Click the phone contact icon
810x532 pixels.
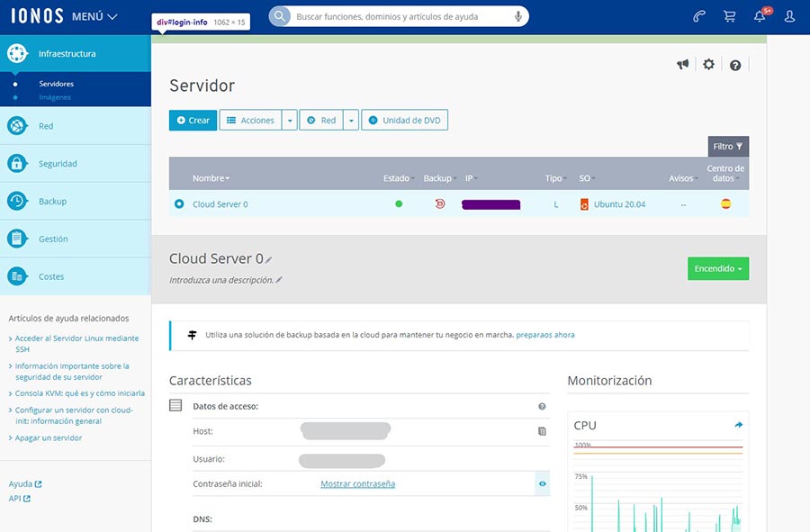click(699, 16)
